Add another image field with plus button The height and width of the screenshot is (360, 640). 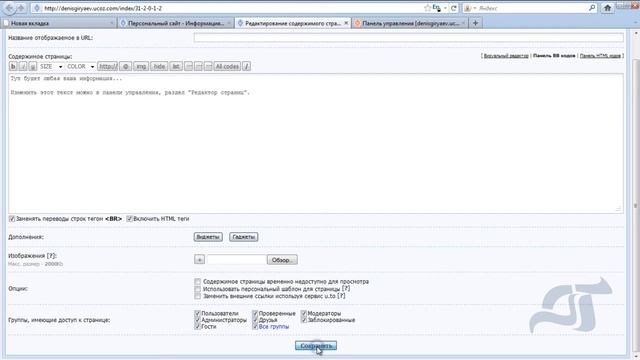tap(199, 260)
